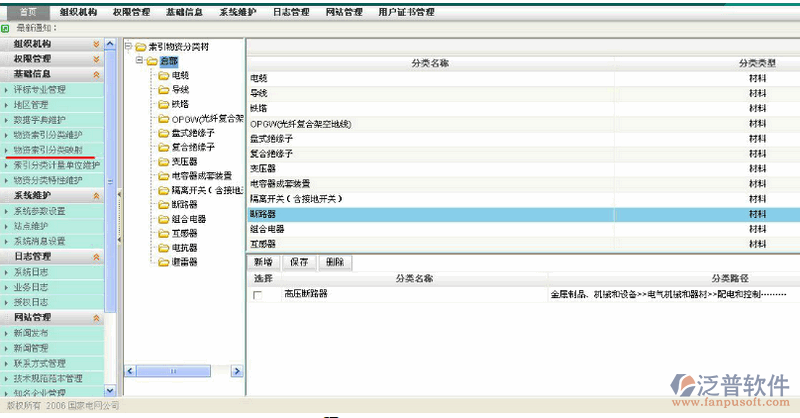This screenshot has height=418, width=800.
Task: Click the 避雷器 folder icon in tree
Action: (163, 262)
